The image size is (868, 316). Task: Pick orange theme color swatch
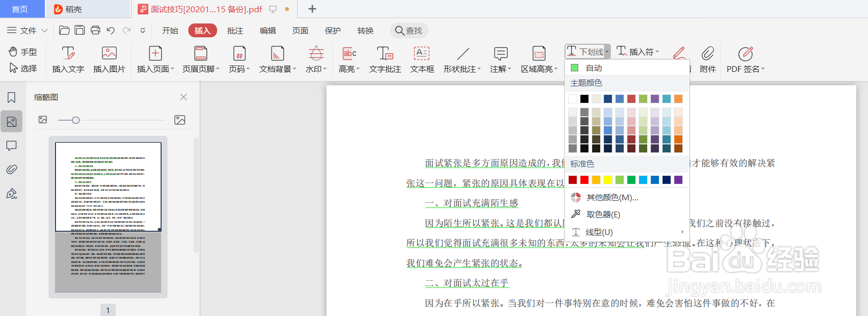(678, 99)
